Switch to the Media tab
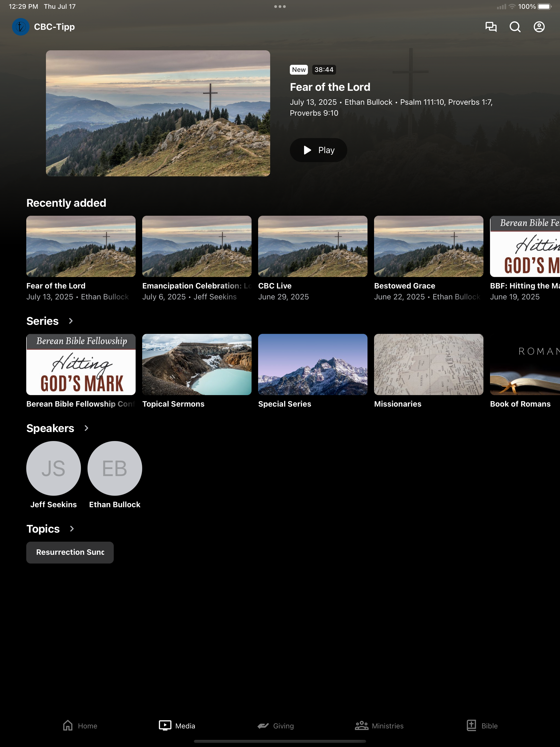 click(x=177, y=725)
